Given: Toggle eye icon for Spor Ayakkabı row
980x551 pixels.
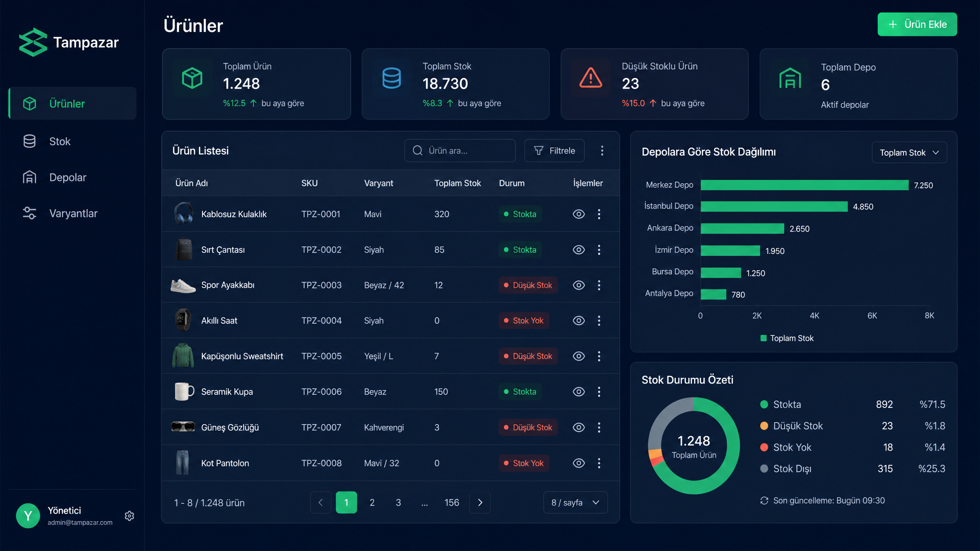Looking at the screenshot, I should 579,285.
